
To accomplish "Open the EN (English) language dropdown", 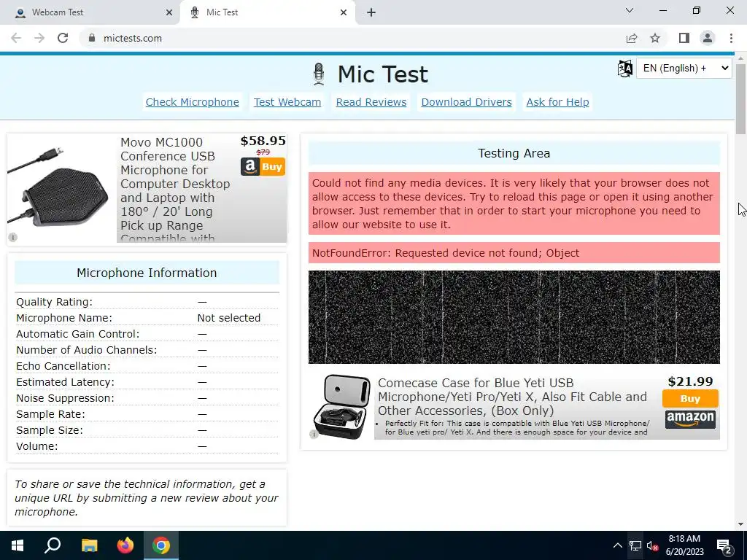I will 684,68.
